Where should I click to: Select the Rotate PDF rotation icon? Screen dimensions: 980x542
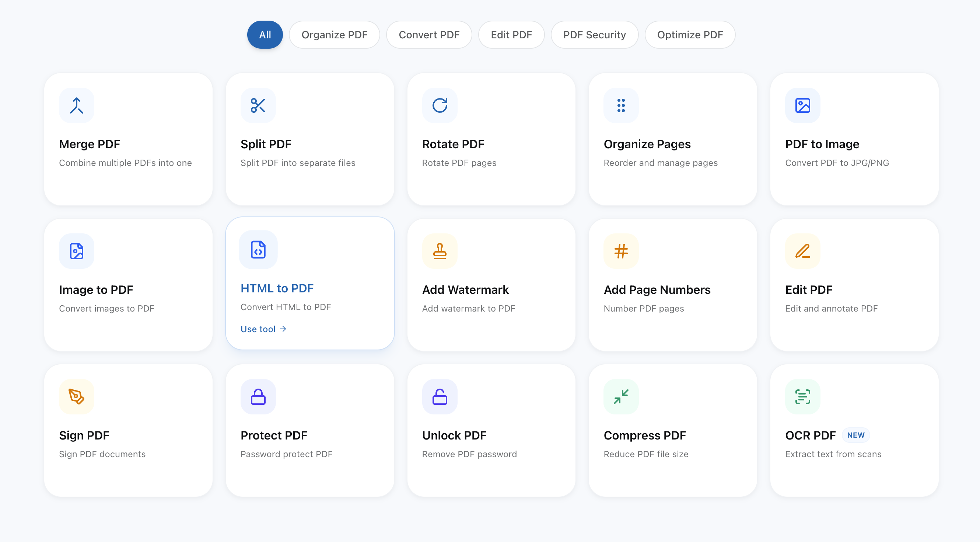[440, 105]
